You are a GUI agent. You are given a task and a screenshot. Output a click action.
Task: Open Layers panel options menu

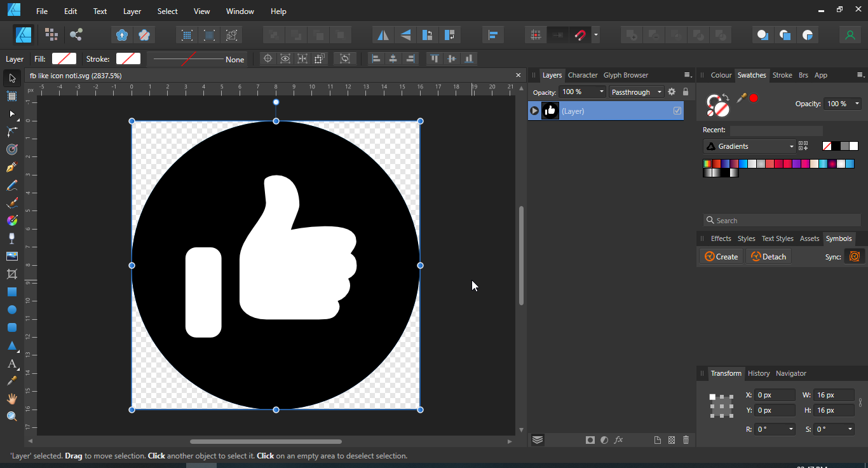click(x=687, y=75)
